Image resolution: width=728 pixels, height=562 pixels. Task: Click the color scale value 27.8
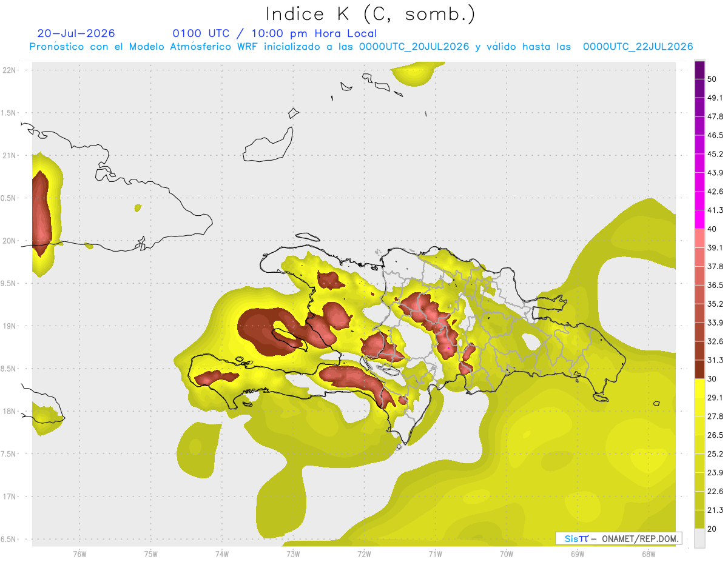click(715, 416)
